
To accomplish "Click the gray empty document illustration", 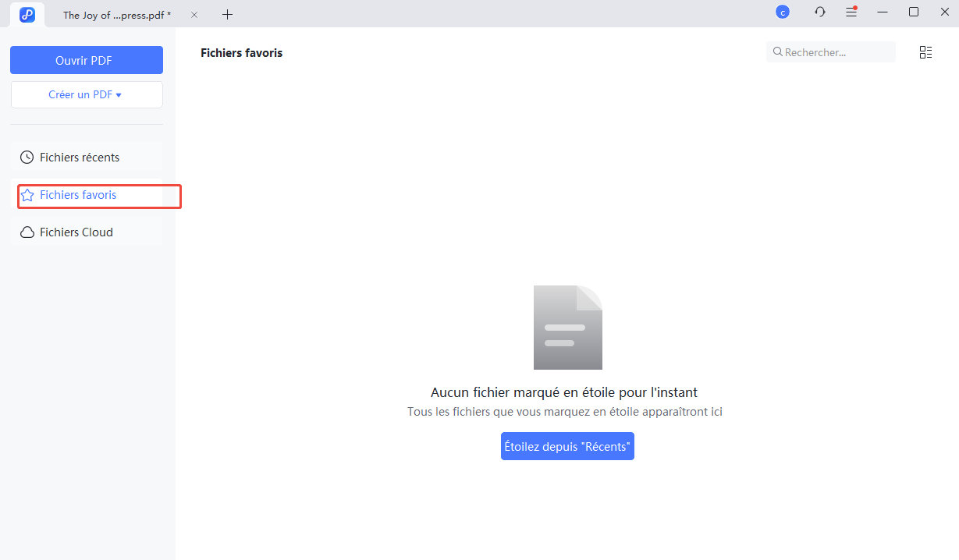I will 567,327.
